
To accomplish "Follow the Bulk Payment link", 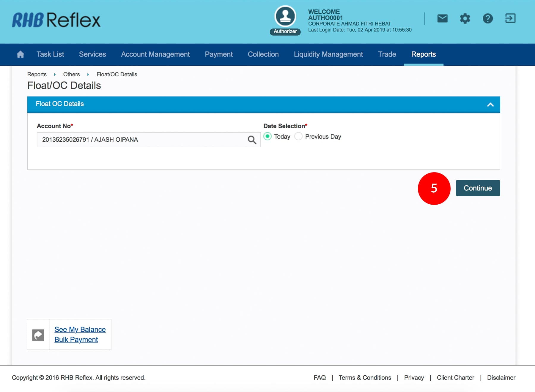I will point(76,339).
